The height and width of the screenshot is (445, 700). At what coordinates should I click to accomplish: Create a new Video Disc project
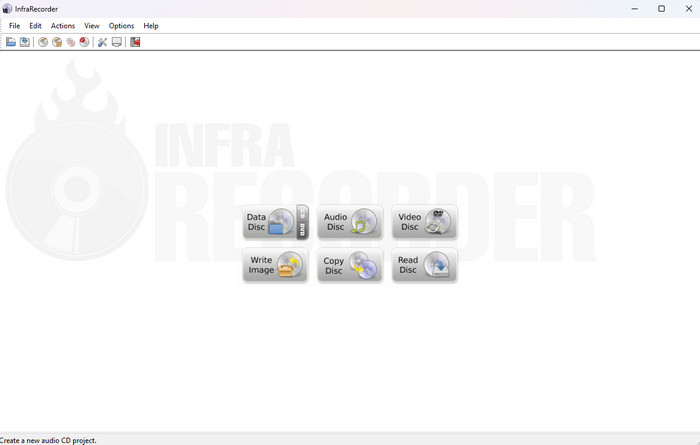point(425,222)
